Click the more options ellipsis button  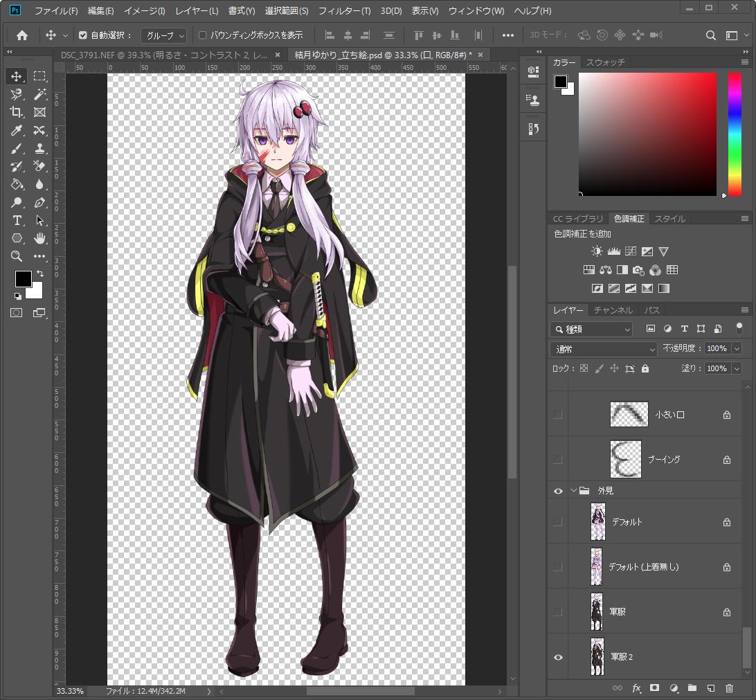(x=507, y=35)
